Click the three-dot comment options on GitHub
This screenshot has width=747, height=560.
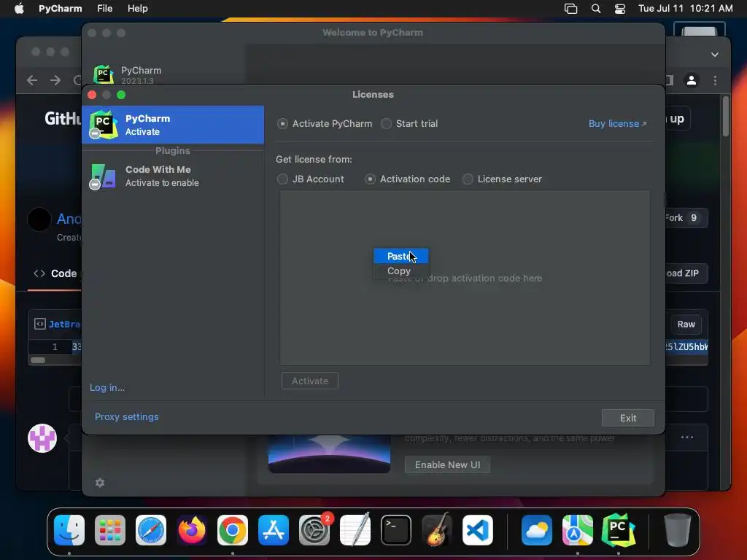pyautogui.click(x=687, y=437)
